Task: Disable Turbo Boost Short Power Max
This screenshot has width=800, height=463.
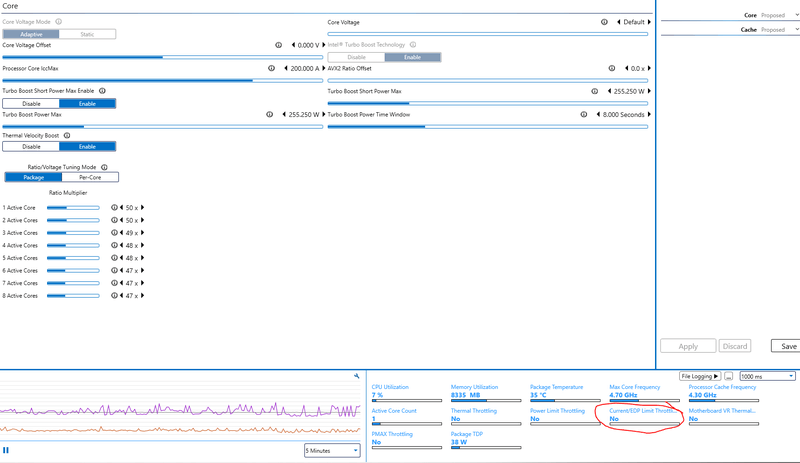Action: tap(31, 104)
